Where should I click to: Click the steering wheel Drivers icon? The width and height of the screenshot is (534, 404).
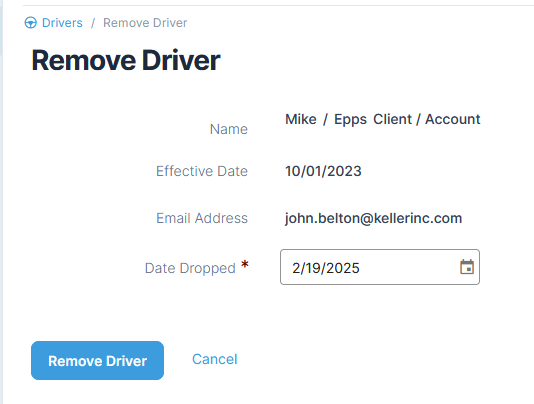point(31,23)
